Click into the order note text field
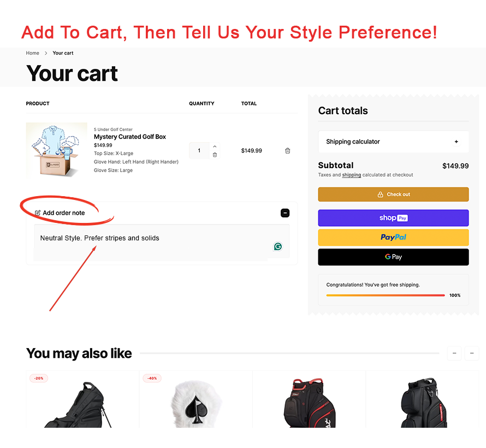The image size is (486, 448). [x=153, y=243]
